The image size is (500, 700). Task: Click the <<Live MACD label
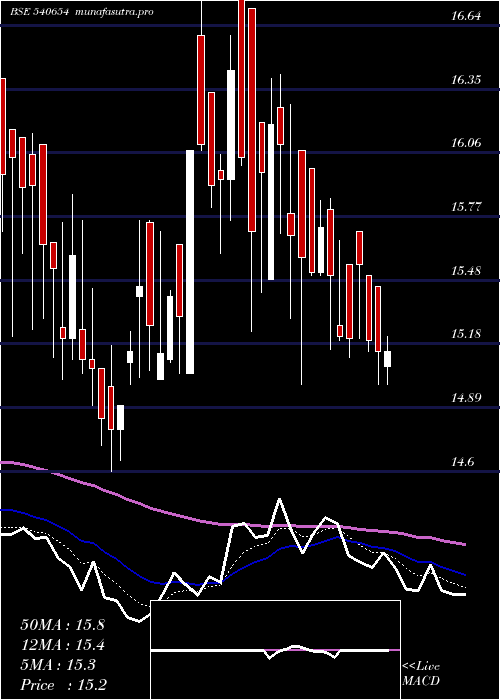click(421, 674)
